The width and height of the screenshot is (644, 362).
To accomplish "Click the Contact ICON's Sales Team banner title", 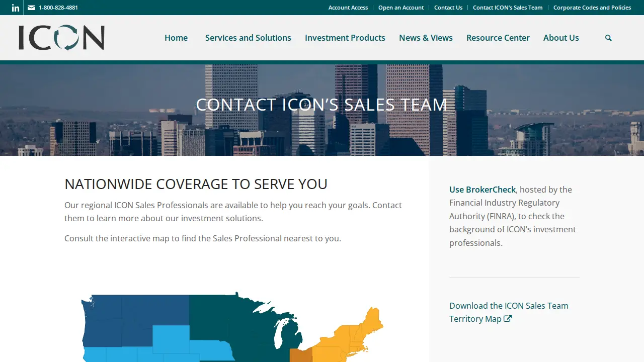I will click(x=322, y=105).
